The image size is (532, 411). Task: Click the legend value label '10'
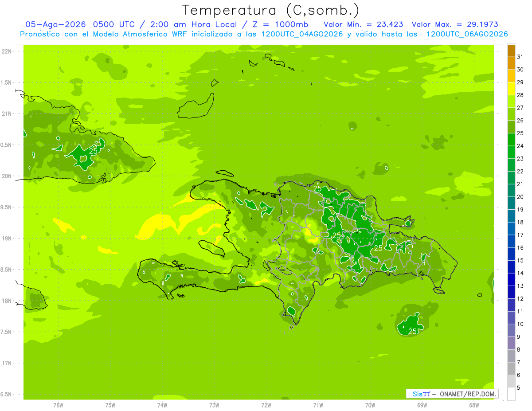(x=520, y=324)
